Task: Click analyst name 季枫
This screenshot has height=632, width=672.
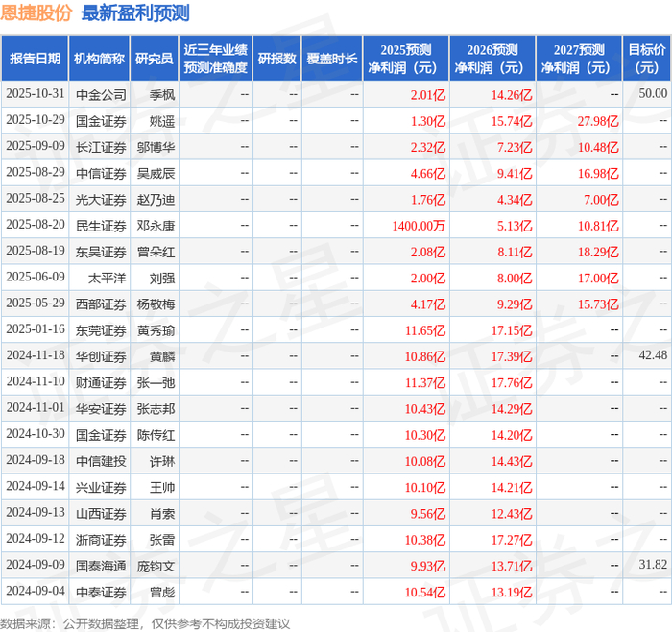Action: 162,95
